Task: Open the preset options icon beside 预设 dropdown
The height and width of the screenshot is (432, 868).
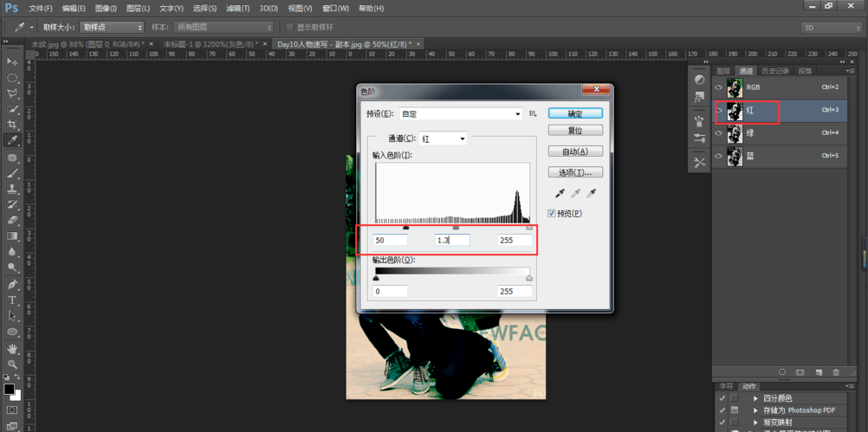Action: pos(533,113)
